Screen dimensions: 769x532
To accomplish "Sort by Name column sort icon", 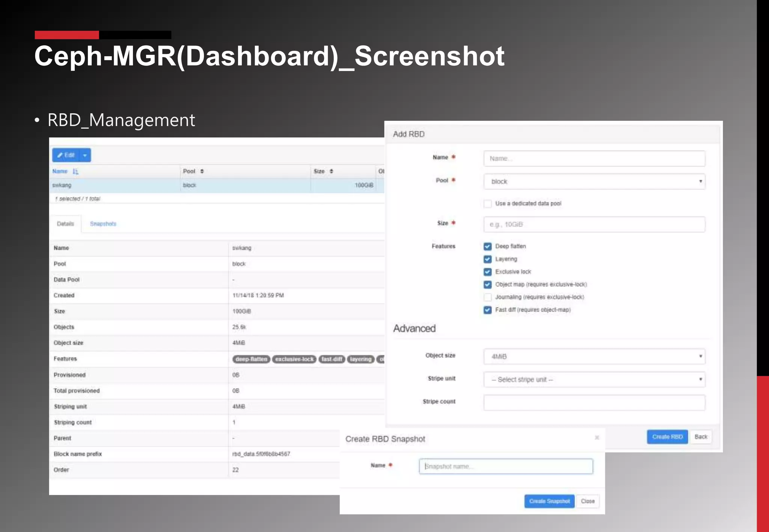I will [75, 171].
